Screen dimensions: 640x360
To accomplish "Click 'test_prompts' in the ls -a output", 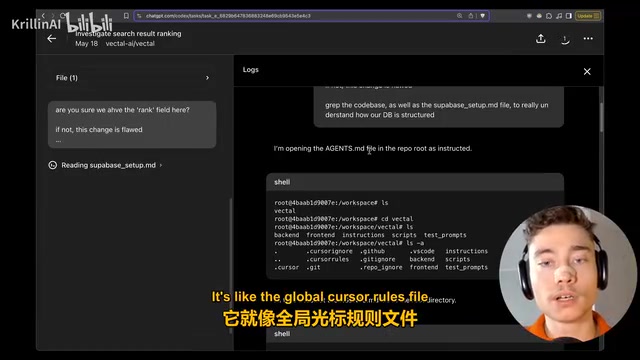I will coord(467,267).
